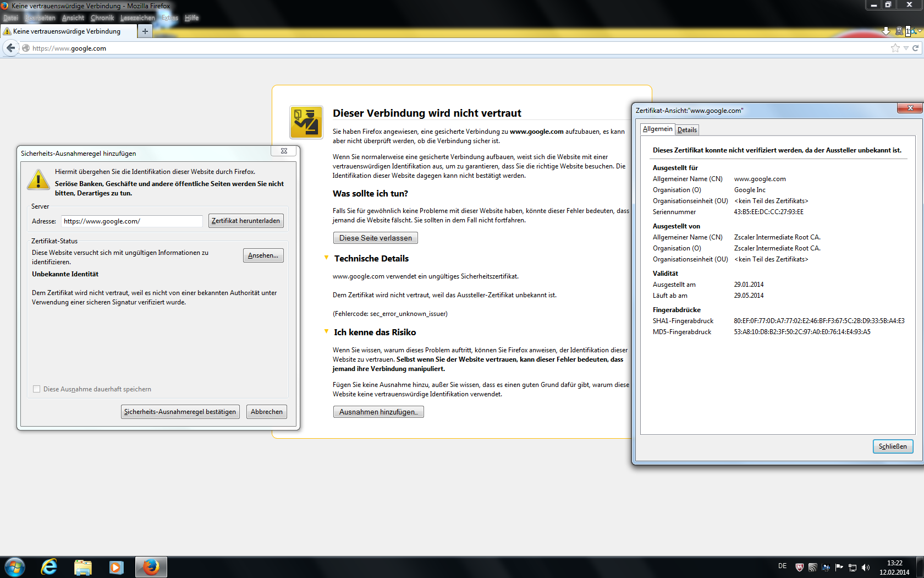Open the Extras menu in Firefox
Screen dimensions: 924x578
pyautogui.click(x=169, y=18)
